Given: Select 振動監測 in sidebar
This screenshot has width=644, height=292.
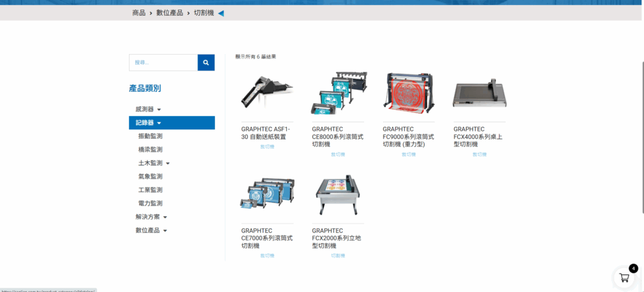Looking at the screenshot, I should pyautogui.click(x=150, y=136).
